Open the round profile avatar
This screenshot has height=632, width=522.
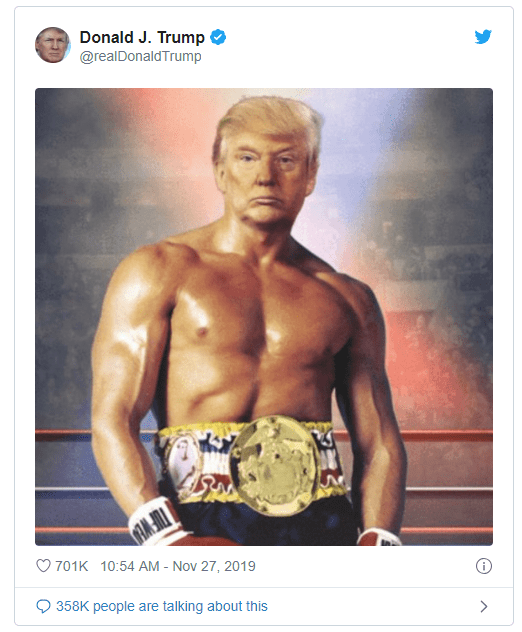pyautogui.click(x=53, y=45)
